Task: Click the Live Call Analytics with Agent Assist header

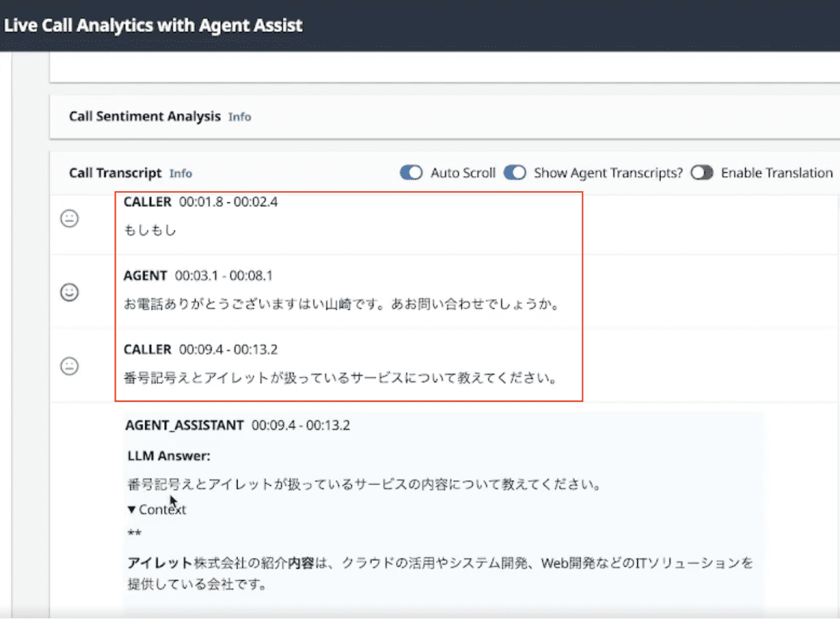Action: point(153,25)
